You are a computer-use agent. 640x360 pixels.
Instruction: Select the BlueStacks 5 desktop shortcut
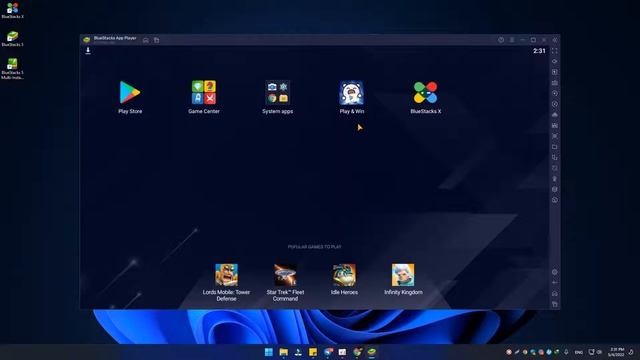click(12, 39)
